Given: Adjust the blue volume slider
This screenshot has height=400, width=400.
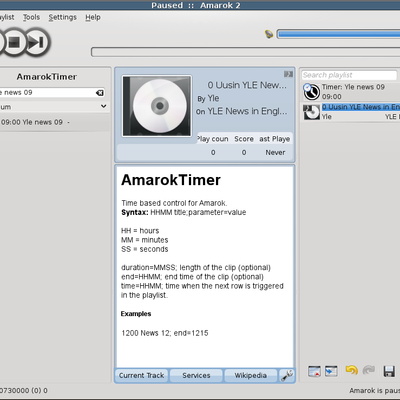Looking at the screenshot, I should pos(338,34).
